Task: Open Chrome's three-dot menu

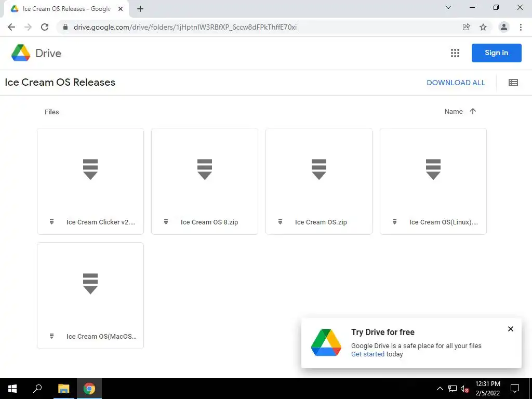Action: 521,27
